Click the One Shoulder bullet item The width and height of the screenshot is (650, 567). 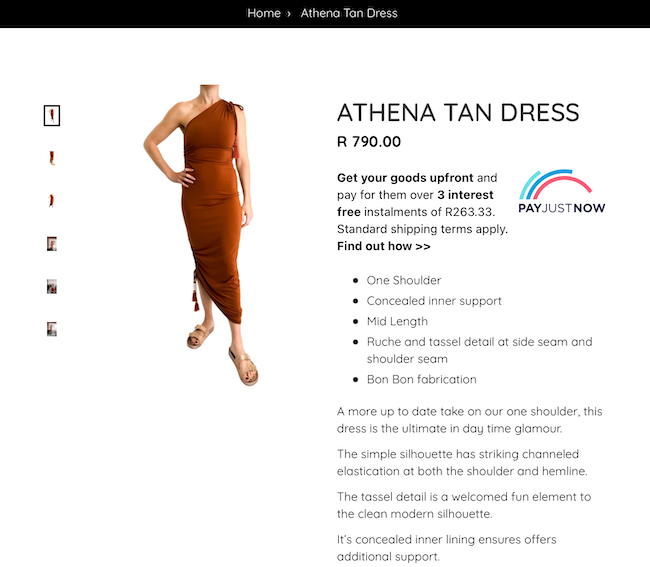(x=404, y=281)
